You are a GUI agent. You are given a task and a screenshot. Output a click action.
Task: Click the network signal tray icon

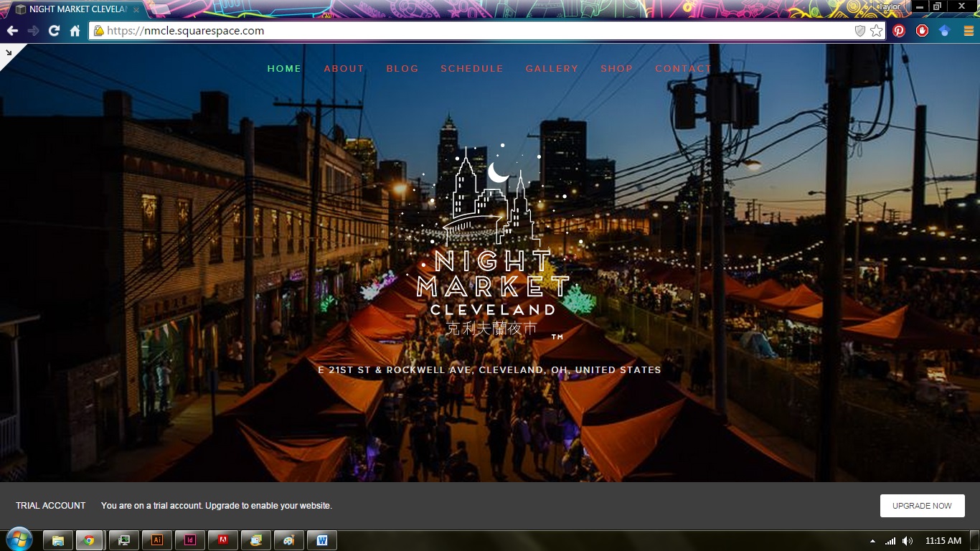click(890, 541)
